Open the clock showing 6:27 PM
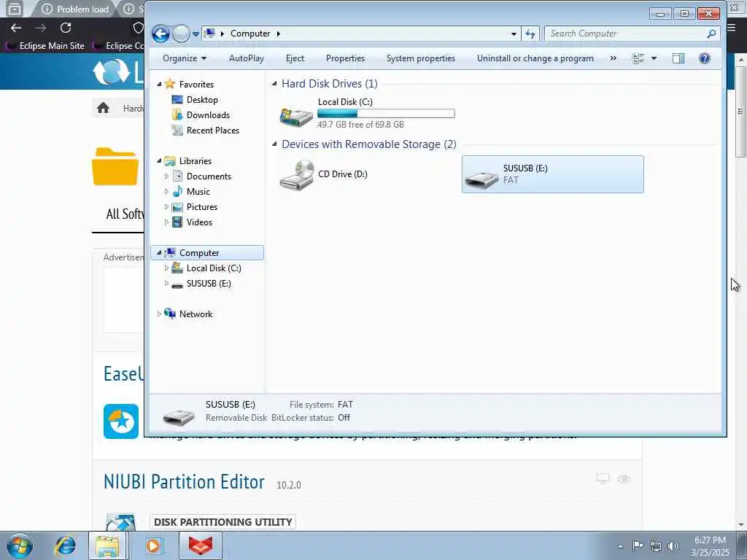747x560 pixels. point(710,546)
